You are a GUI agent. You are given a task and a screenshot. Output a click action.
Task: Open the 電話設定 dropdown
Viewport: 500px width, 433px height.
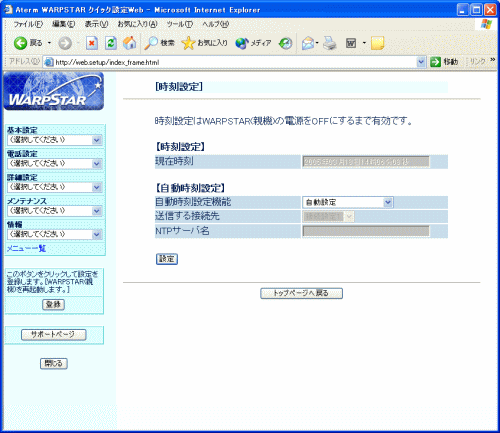pos(55,164)
